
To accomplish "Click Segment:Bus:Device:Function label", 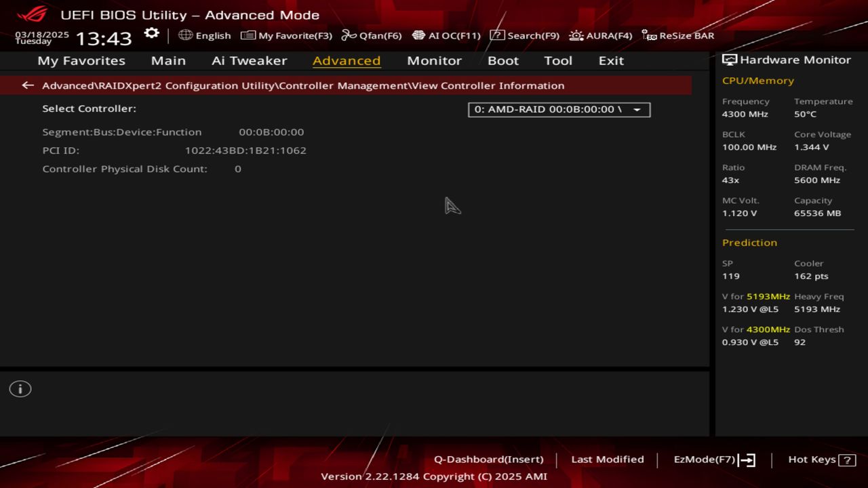I will [122, 132].
